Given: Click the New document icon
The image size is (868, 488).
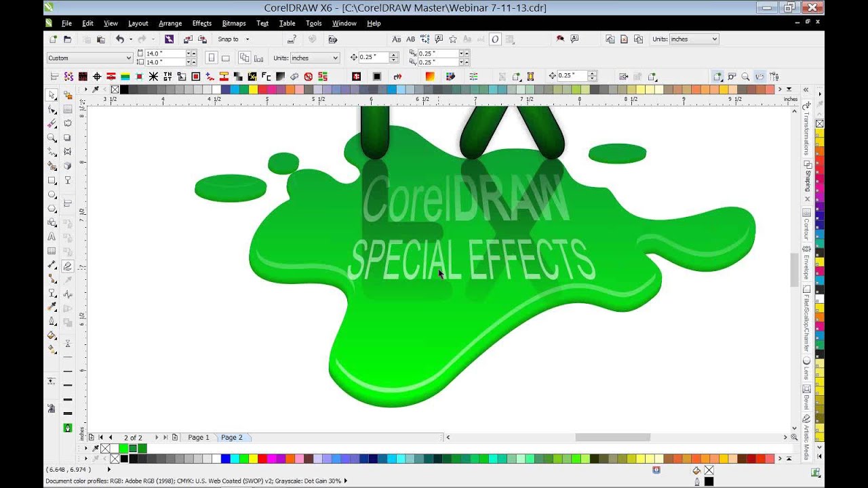Looking at the screenshot, I should coord(52,39).
